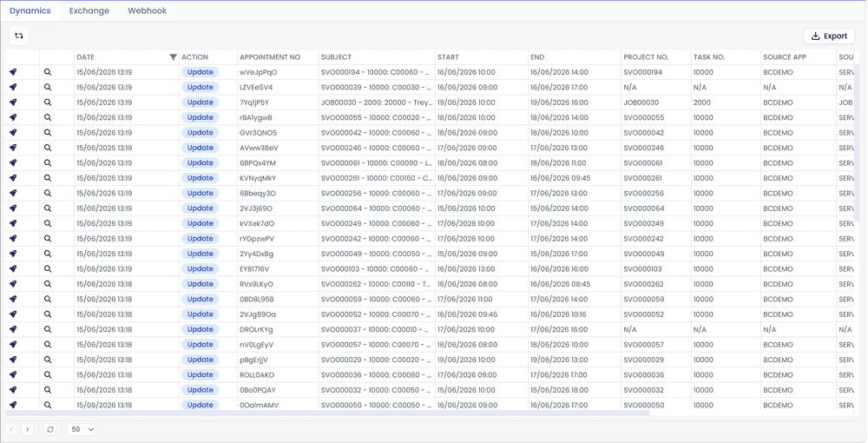Click magnifier icon in 0OalmAMV row
868x443 pixels.
[x=48, y=405]
